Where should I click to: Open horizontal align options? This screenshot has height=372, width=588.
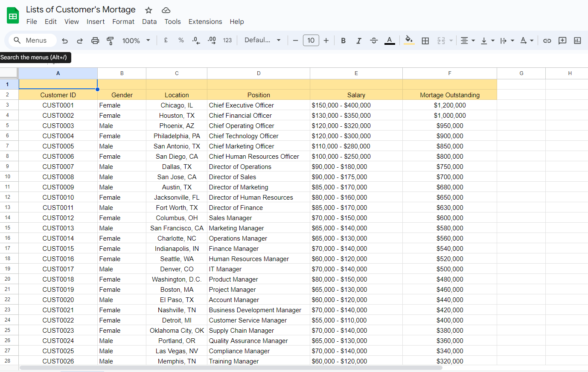(x=468, y=41)
